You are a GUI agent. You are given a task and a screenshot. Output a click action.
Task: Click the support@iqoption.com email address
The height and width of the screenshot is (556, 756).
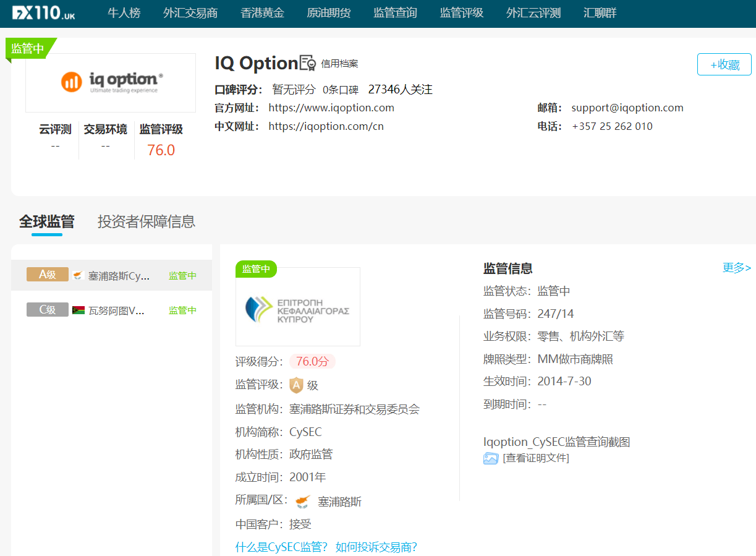[627, 108]
